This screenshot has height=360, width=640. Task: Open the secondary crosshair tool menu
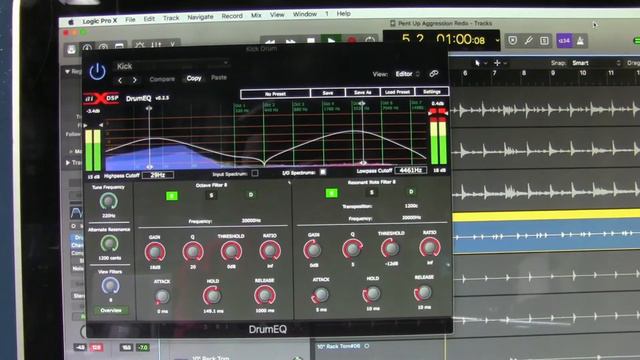point(499,63)
